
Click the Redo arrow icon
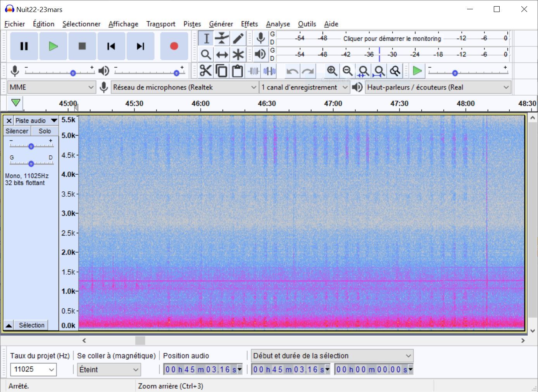[x=308, y=71]
